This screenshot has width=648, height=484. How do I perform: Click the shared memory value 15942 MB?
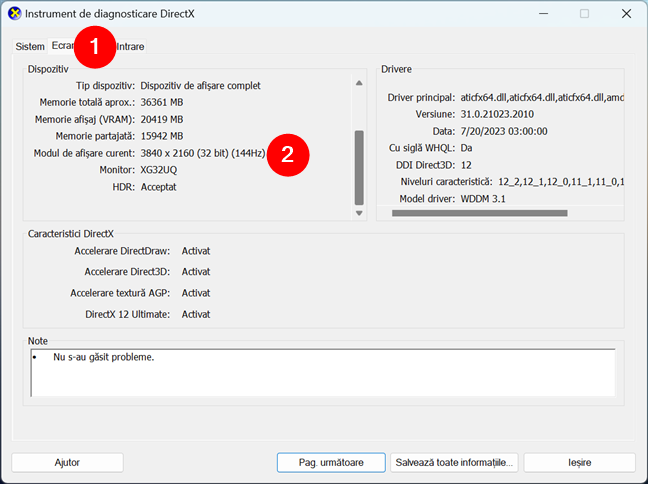162,136
